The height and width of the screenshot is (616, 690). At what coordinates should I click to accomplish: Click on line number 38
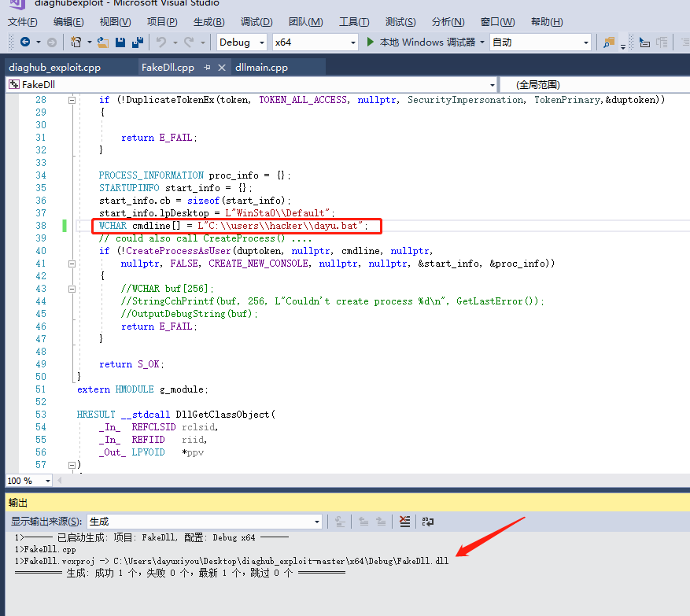41,226
